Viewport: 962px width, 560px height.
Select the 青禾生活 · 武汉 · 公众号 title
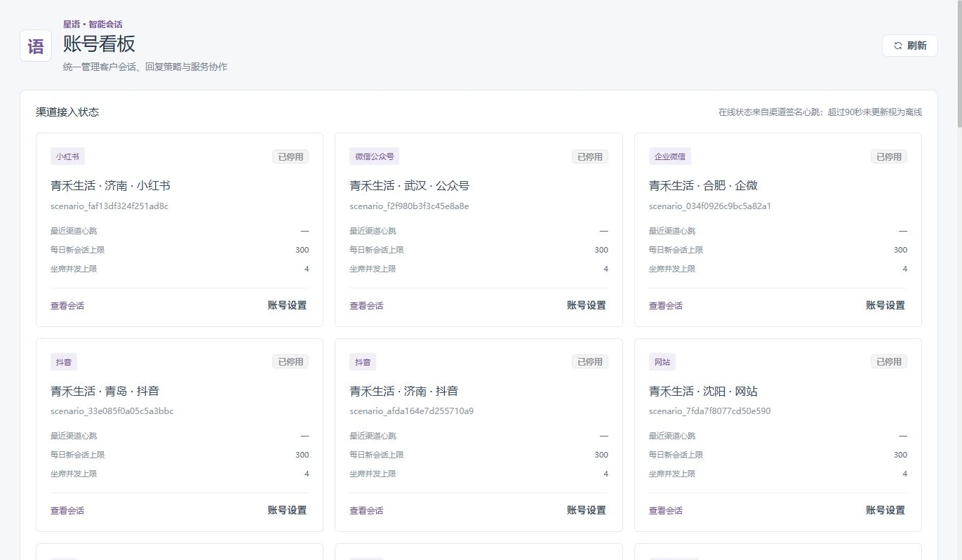(410, 186)
